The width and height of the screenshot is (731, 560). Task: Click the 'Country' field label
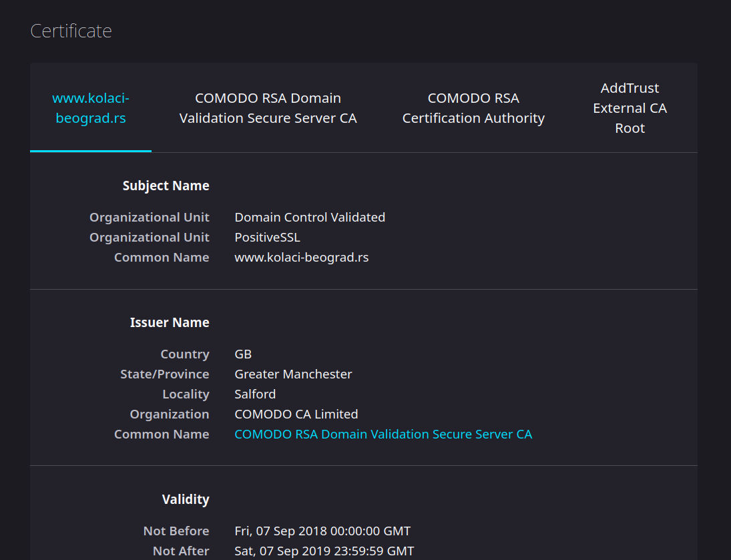(x=185, y=354)
